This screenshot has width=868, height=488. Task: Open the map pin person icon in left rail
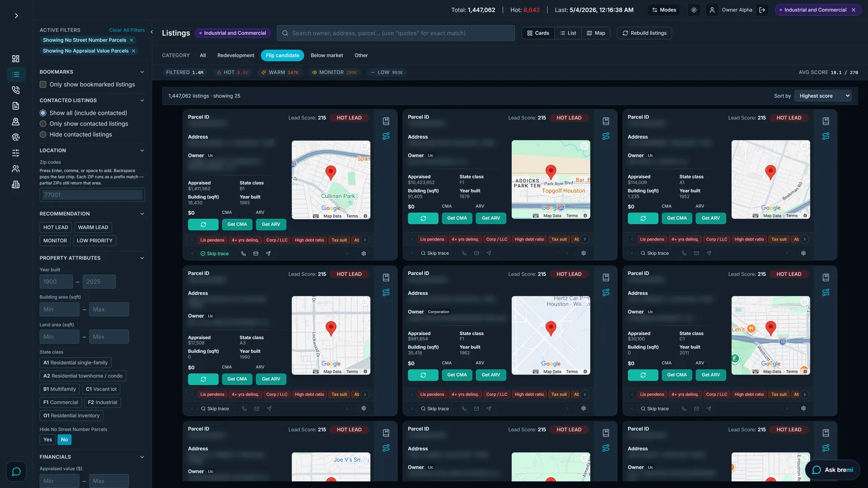tap(16, 122)
